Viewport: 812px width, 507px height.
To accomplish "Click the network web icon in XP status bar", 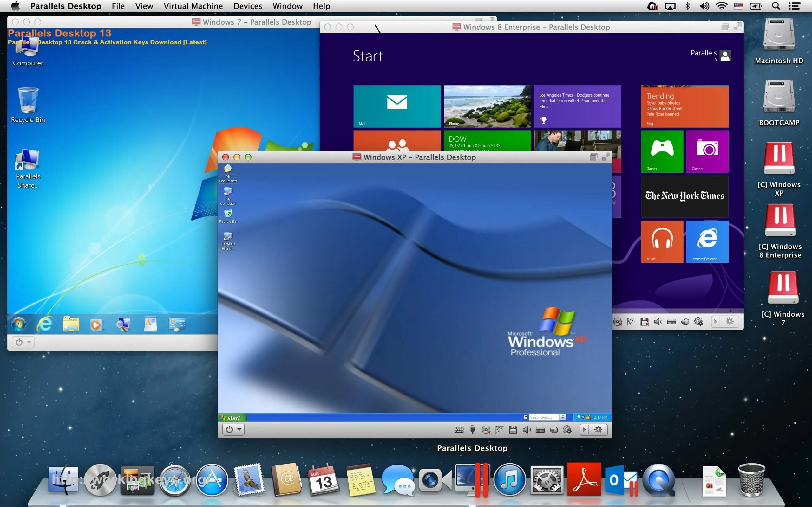I will tap(499, 430).
